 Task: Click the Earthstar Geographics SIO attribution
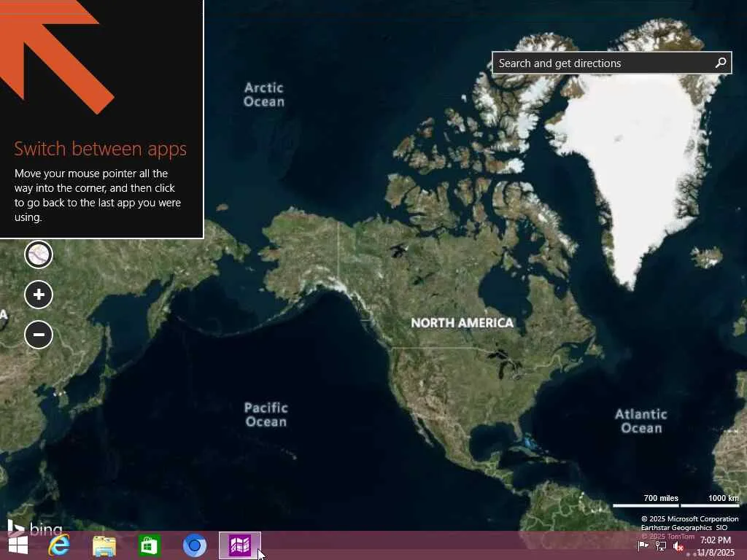pyautogui.click(x=684, y=528)
